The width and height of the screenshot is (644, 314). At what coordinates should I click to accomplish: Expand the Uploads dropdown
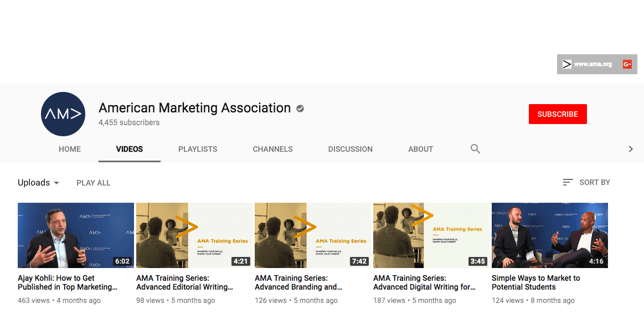point(39,183)
